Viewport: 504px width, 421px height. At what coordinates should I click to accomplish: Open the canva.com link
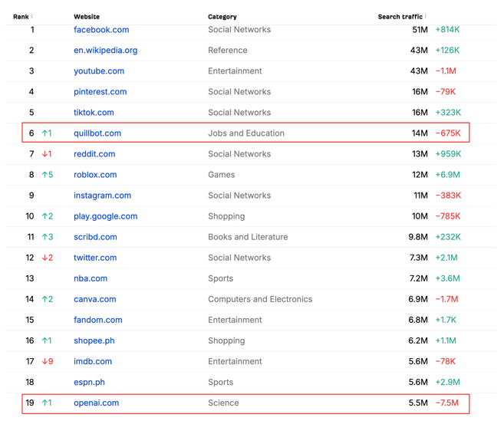pos(95,299)
